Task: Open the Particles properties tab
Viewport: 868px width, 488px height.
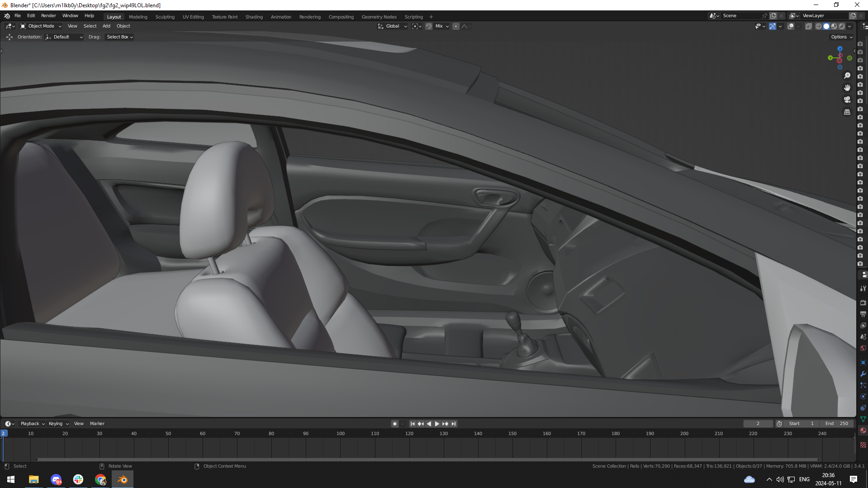Action: tap(863, 385)
